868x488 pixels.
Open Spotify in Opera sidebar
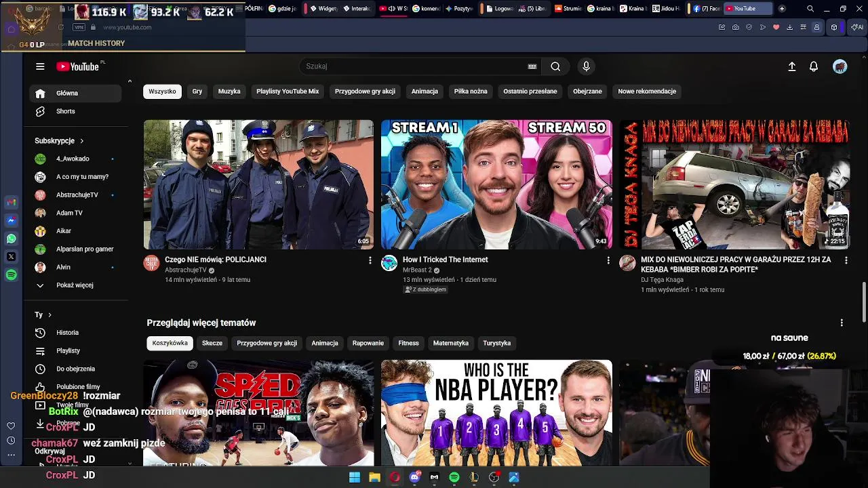coord(11,275)
